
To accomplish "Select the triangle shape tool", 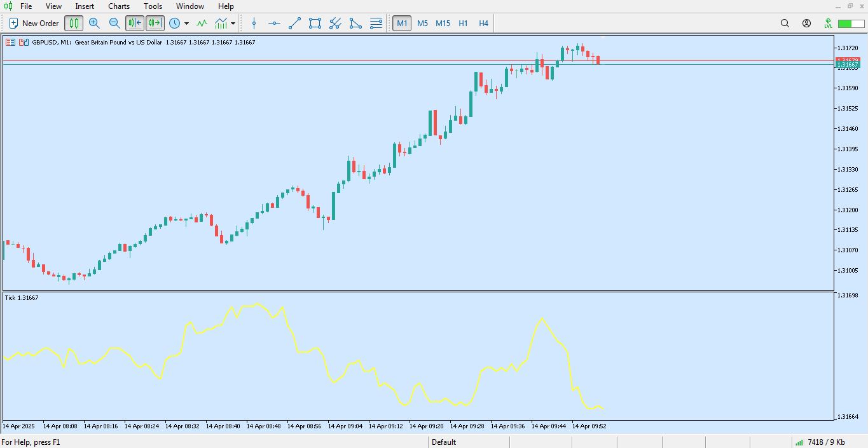I will [x=355, y=24].
